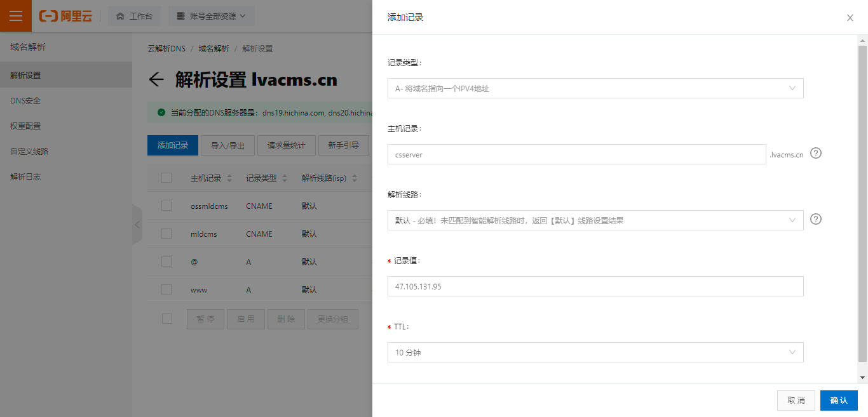Screen dimensions: 868x417
Task: Click the 暂停 button
Action: (205, 319)
